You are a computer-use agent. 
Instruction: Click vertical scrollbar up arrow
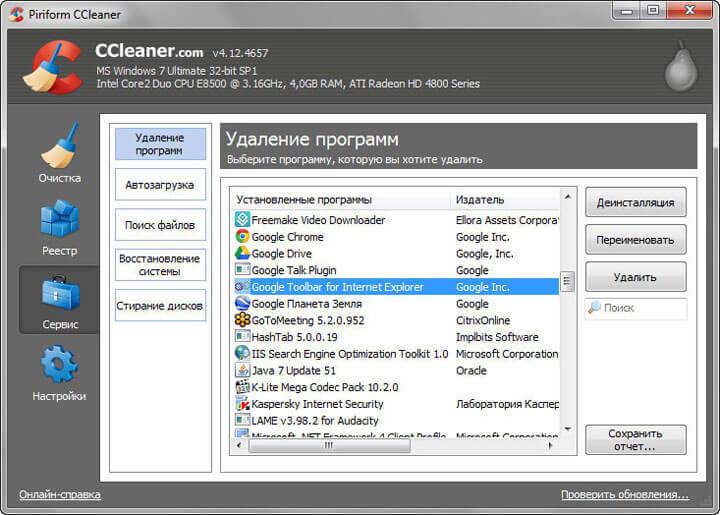click(x=568, y=196)
